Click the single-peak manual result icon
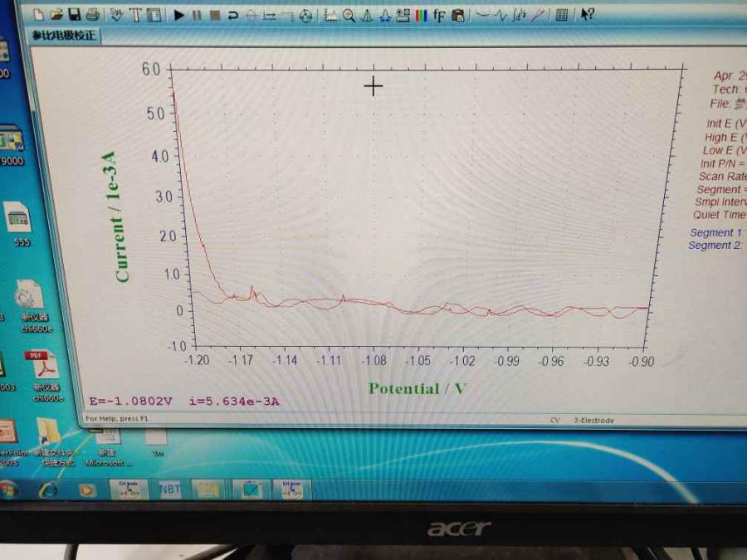Image resolution: width=747 pixels, height=560 pixels. pyautogui.click(x=367, y=16)
